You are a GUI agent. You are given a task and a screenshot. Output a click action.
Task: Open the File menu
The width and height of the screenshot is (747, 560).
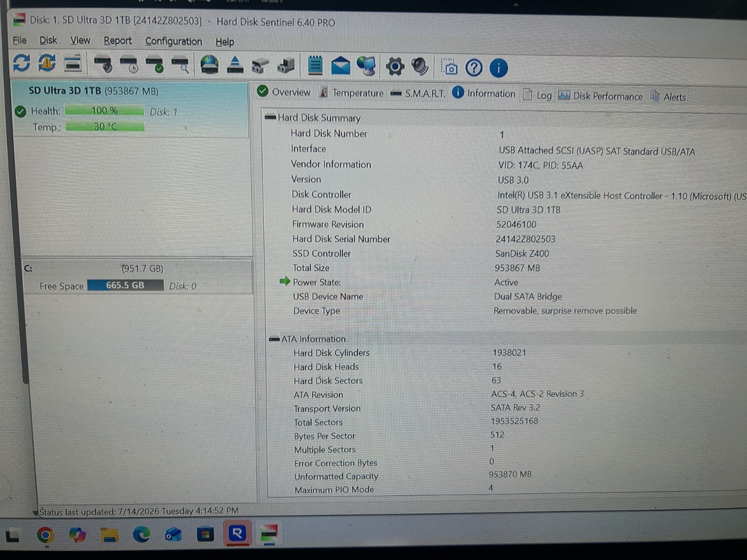coord(20,40)
